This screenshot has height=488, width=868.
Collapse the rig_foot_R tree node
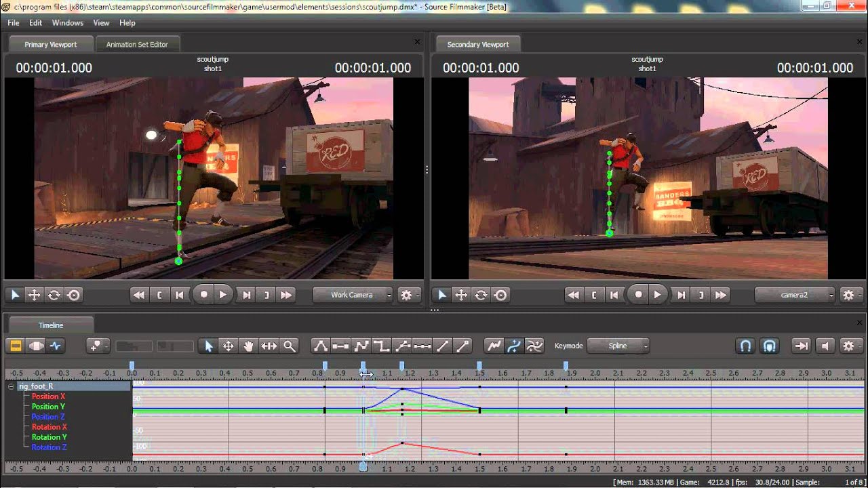click(x=12, y=386)
